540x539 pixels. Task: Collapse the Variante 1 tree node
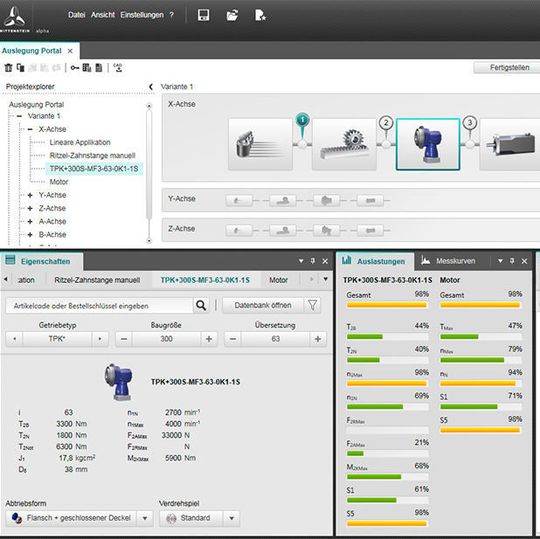(x=19, y=116)
